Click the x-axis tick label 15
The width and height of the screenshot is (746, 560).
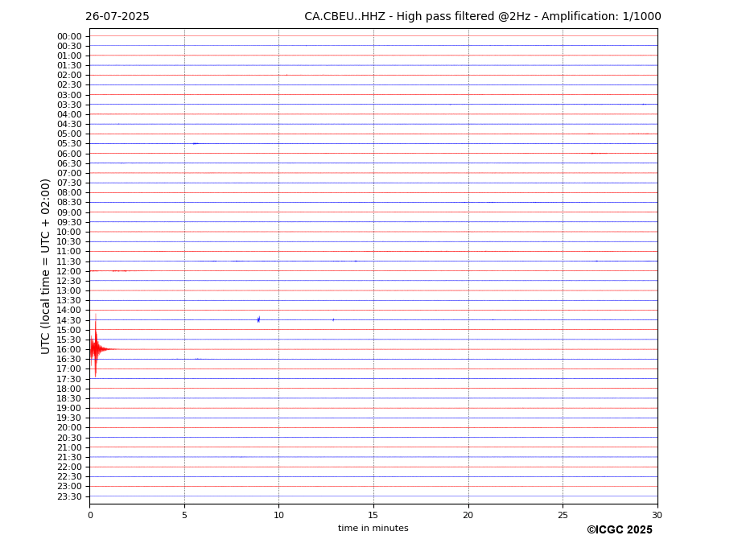pyautogui.click(x=373, y=515)
